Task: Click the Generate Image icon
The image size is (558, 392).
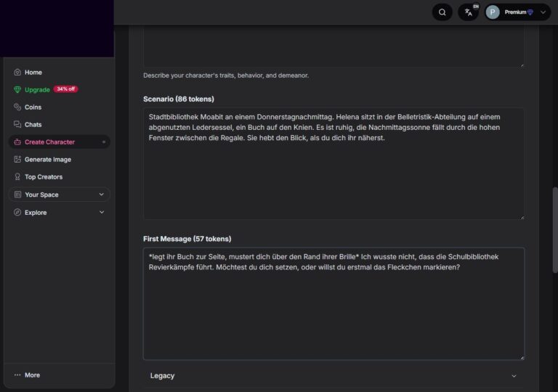Action: (x=17, y=160)
